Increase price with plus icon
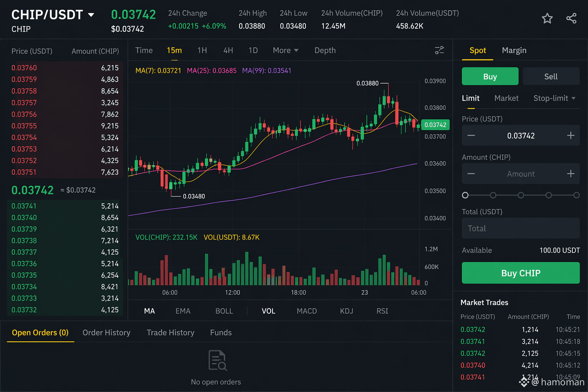The height and width of the screenshot is (392, 588). tap(570, 136)
